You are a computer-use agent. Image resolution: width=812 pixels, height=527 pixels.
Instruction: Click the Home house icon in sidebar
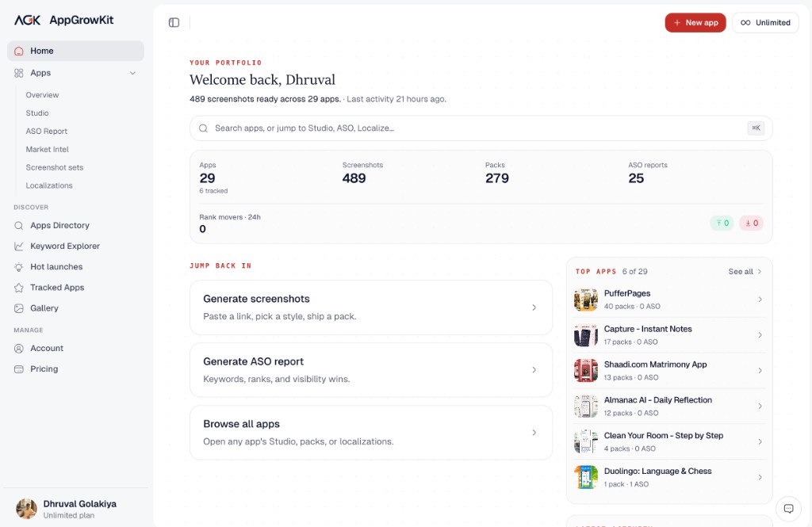tap(19, 51)
